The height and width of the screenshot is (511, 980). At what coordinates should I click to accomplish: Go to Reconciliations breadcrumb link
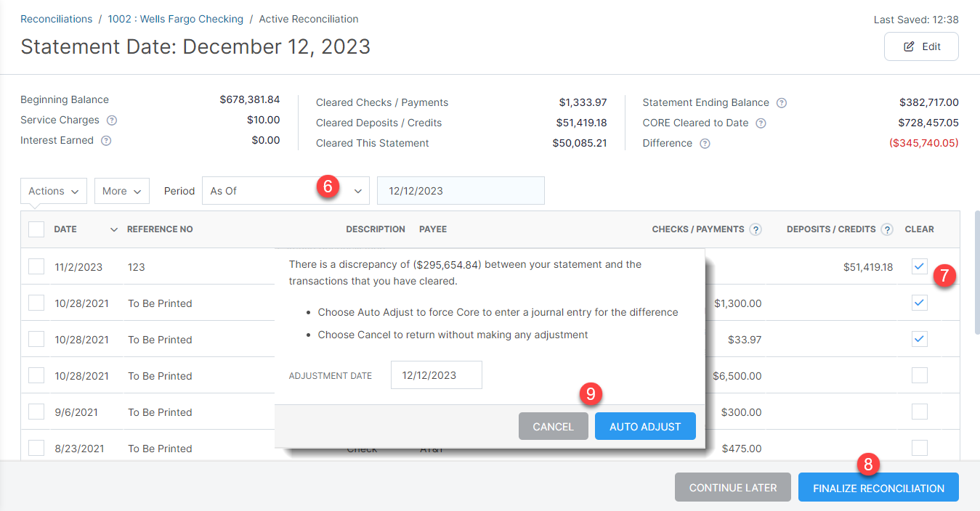(57, 19)
